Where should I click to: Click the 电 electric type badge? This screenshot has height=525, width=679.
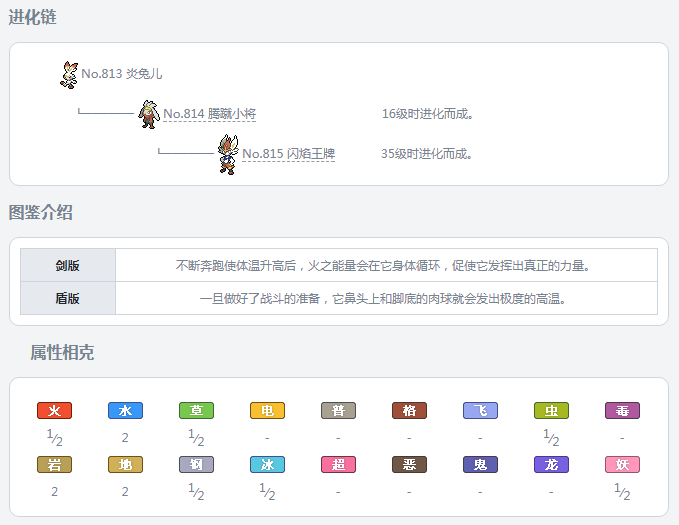pos(267,410)
